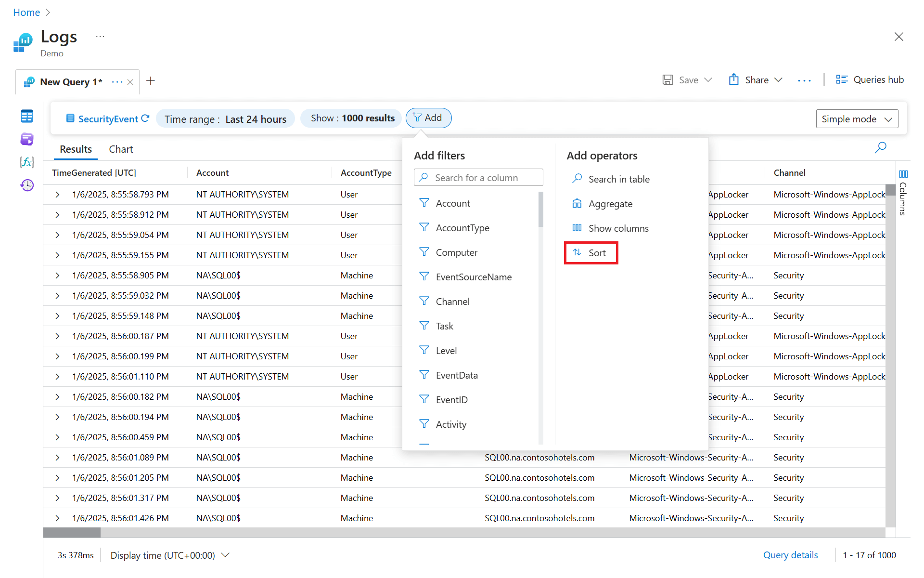The width and height of the screenshot is (924, 578).
Task: Open Queries hub
Action: pyautogui.click(x=870, y=80)
